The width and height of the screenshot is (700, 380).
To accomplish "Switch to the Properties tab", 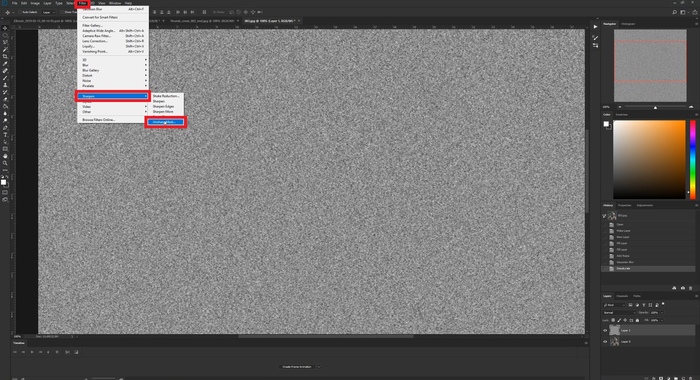I will click(625, 205).
